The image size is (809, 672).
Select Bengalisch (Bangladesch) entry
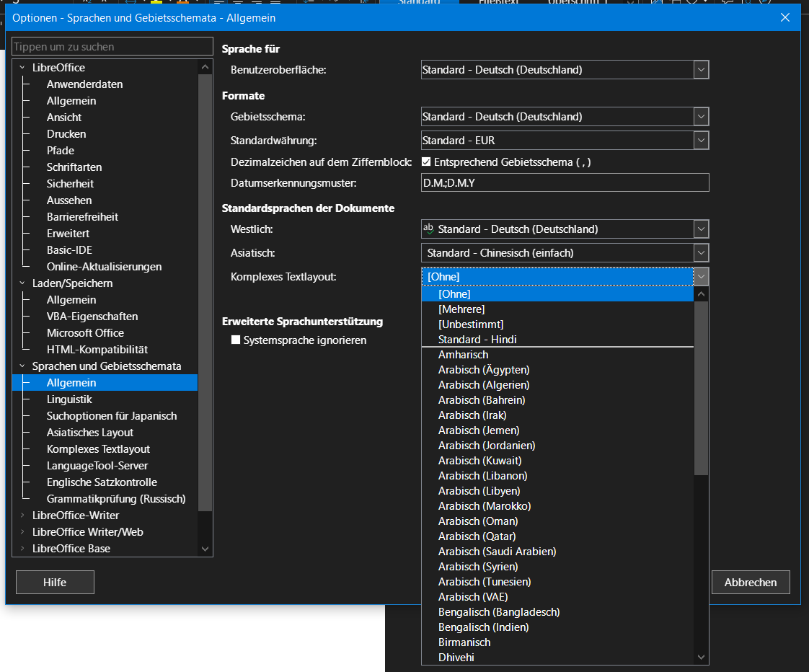click(x=558, y=612)
